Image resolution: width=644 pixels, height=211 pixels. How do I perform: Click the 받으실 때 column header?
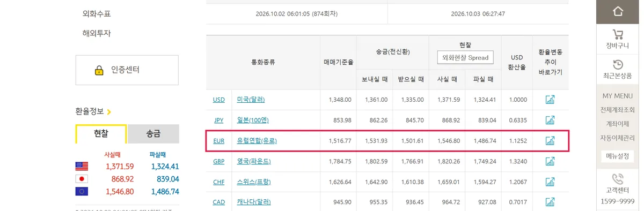point(411,79)
